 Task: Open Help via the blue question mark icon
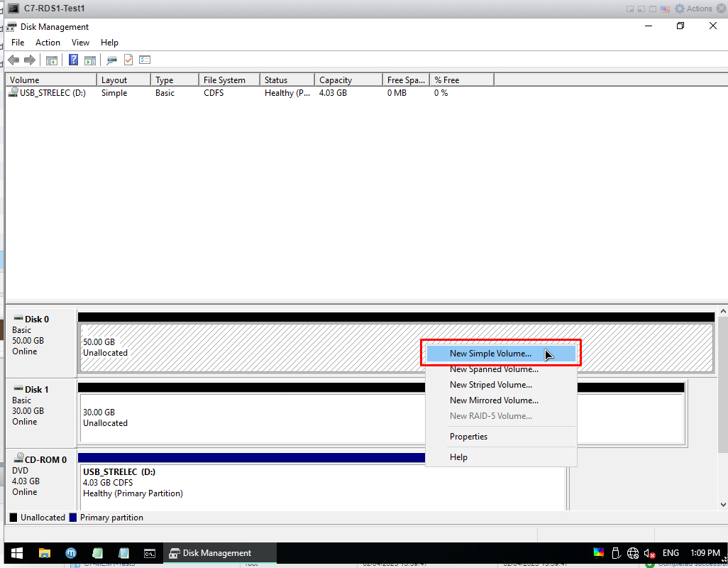click(73, 60)
